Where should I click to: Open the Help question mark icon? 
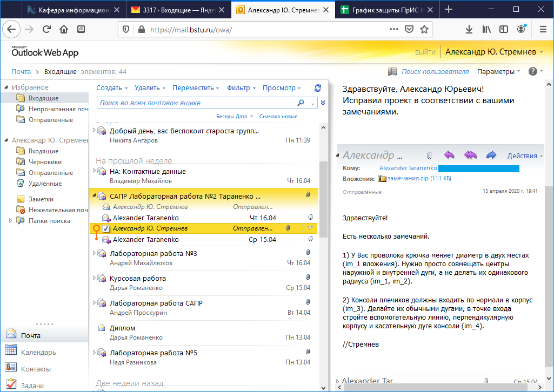tap(533, 71)
